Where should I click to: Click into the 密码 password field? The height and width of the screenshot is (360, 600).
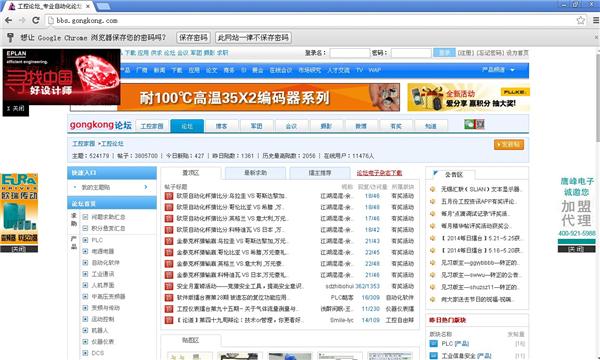(411, 53)
